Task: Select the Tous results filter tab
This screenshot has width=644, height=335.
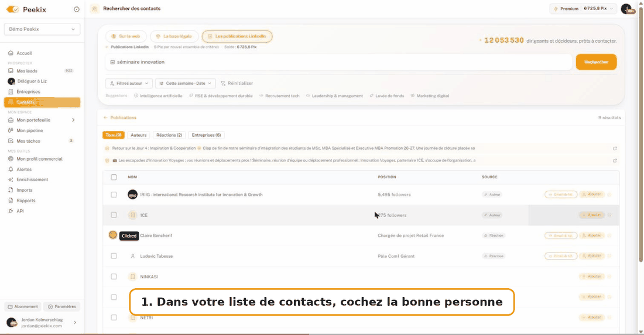Action: [114, 135]
